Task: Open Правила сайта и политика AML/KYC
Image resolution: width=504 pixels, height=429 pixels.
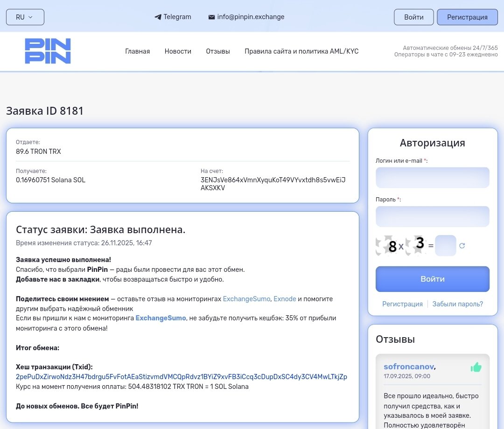Action: pyautogui.click(x=301, y=51)
